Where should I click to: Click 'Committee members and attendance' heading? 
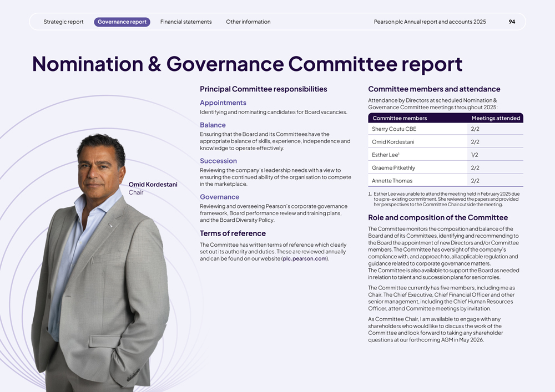coord(435,89)
